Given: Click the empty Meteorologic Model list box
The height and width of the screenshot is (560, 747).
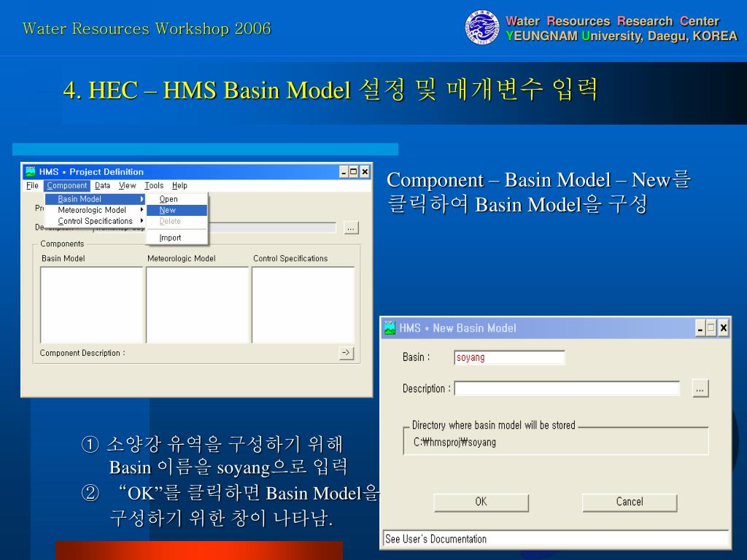Looking at the screenshot, I should click(x=197, y=305).
